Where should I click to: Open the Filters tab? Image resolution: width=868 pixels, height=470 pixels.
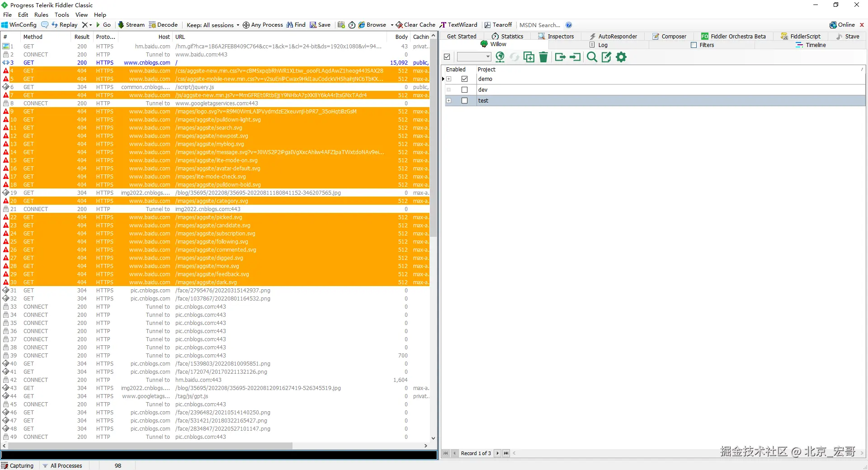pyautogui.click(x=703, y=45)
